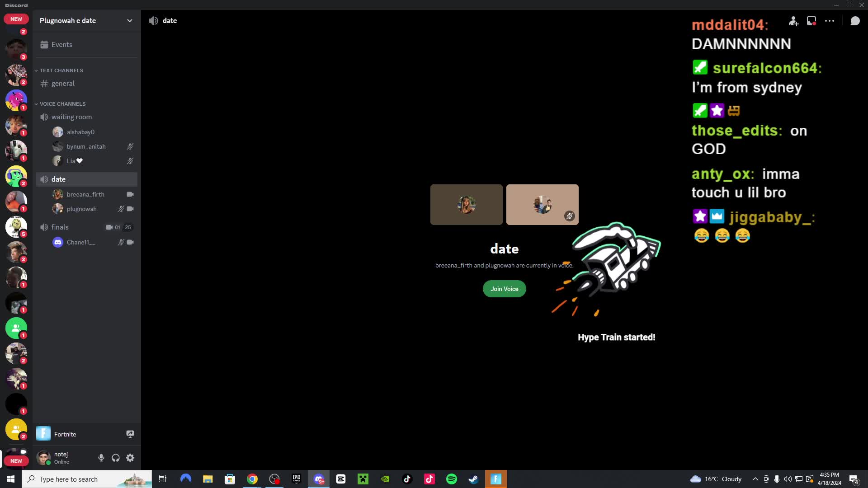Click the camera icon beside plugnowah
The image size is (868, 488).
(130, 209)
